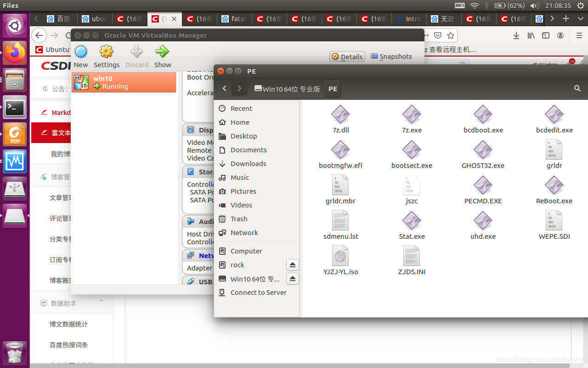Eject the rock device

pyautogui.click(x=293, y=265)
